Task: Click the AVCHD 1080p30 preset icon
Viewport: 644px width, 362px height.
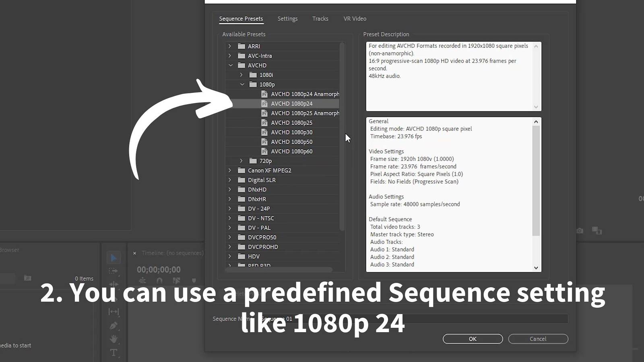Action: tap(264, 132)
